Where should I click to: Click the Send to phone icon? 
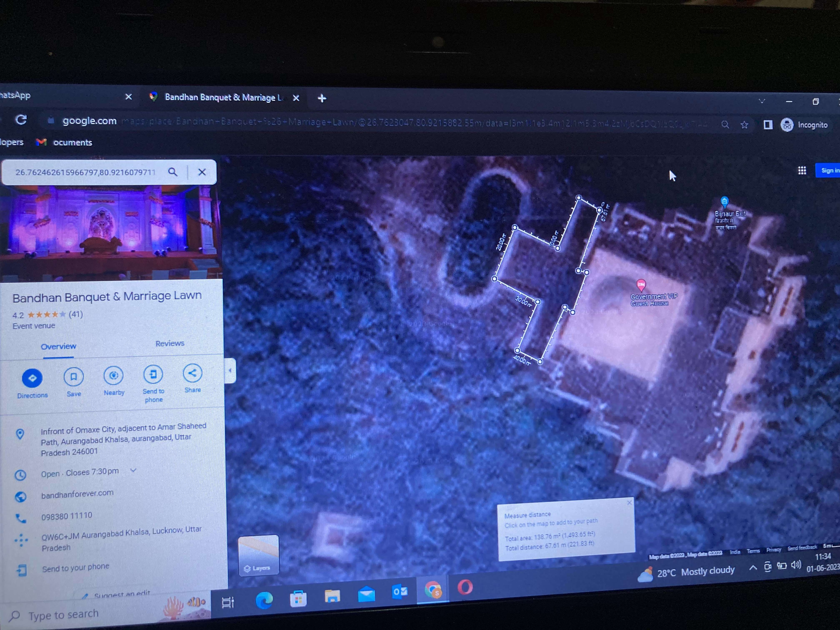(x=153, y=374)
